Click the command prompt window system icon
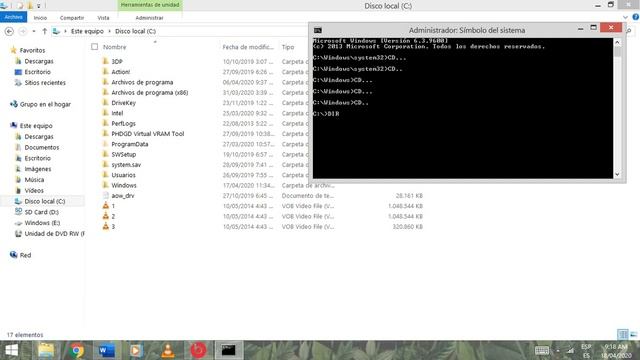This screenshot has height=360, width=640. click(318, 30)
